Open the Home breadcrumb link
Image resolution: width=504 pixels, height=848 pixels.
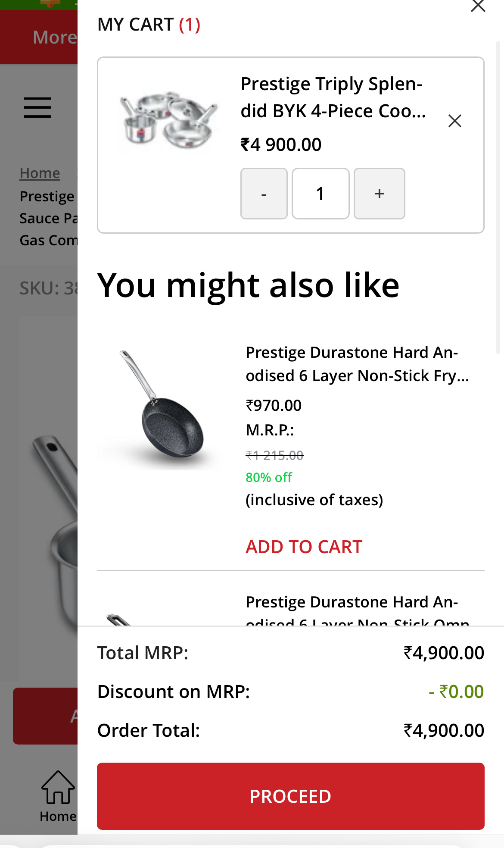pyautogui.click(x=40, y=173)
